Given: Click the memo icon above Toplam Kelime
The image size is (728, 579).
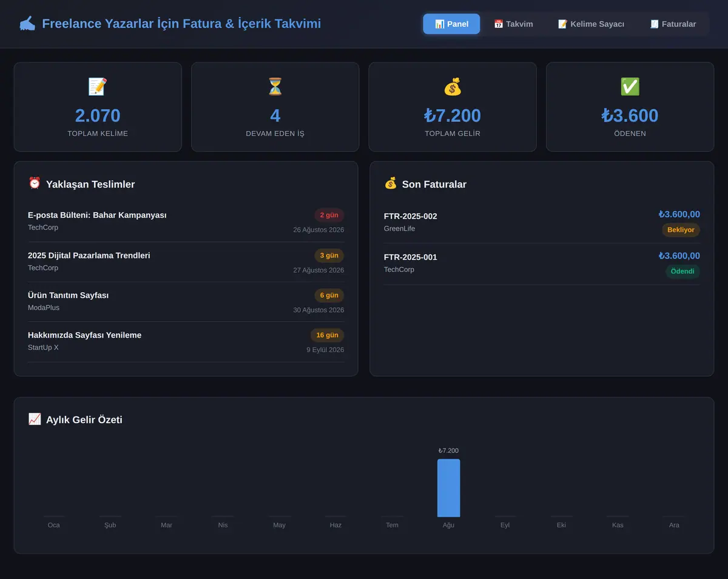Looking at the screenshot, I should tap(98, 87).
